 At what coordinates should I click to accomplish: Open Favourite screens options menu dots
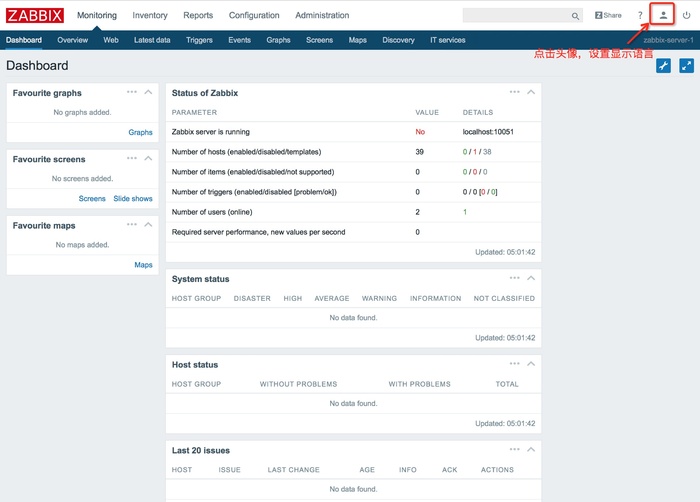pos(132,158)
